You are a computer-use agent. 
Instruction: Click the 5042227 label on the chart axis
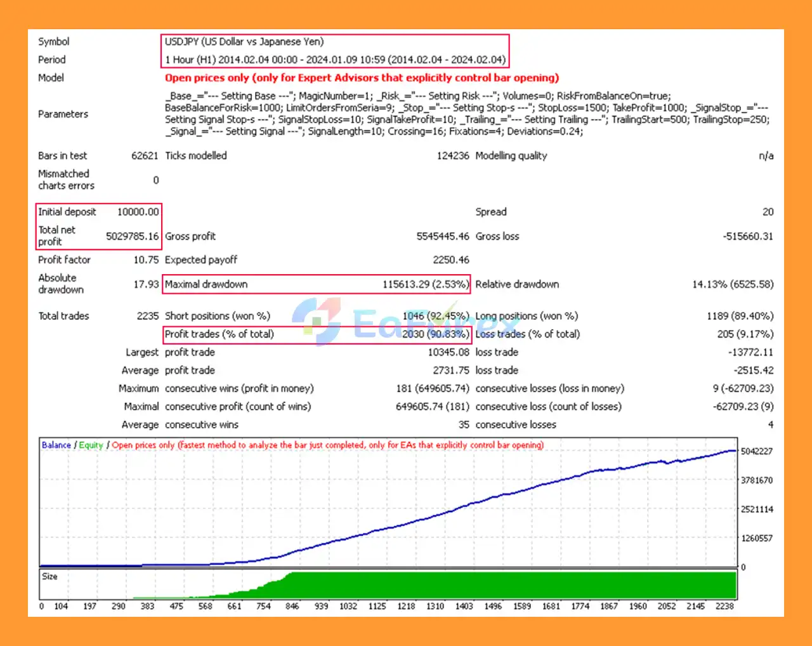click(756, 451)
